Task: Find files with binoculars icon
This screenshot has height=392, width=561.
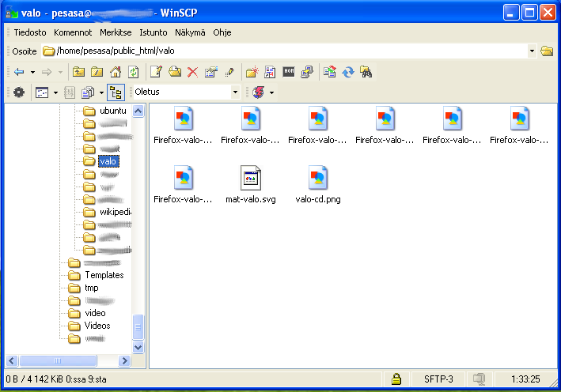Action: click(x=366, y=72)
